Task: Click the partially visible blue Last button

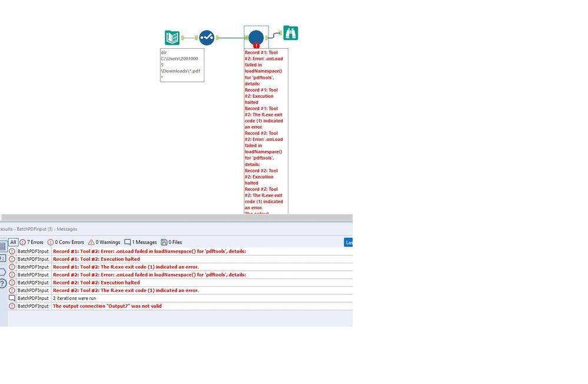Action: click(x=348, y=242)
